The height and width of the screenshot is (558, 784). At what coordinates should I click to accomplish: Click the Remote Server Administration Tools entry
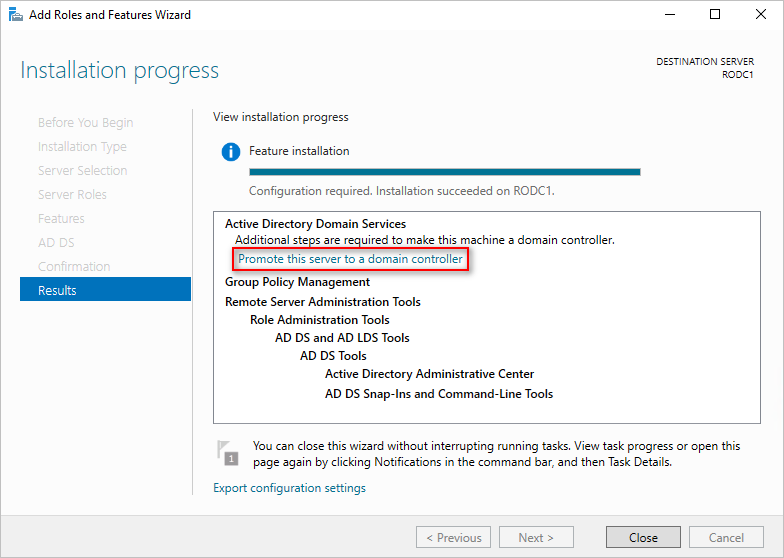point(323,302)
